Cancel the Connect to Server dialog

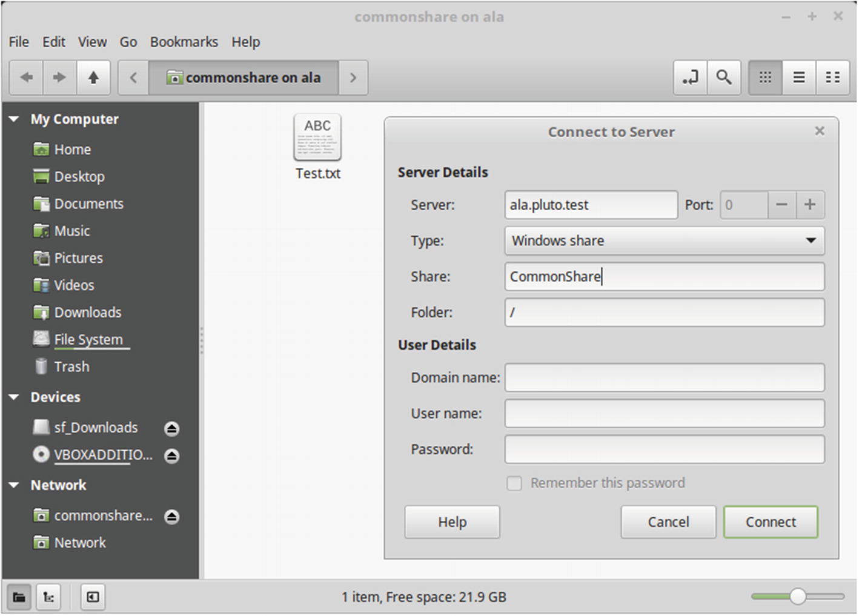[x=668, y=522]
